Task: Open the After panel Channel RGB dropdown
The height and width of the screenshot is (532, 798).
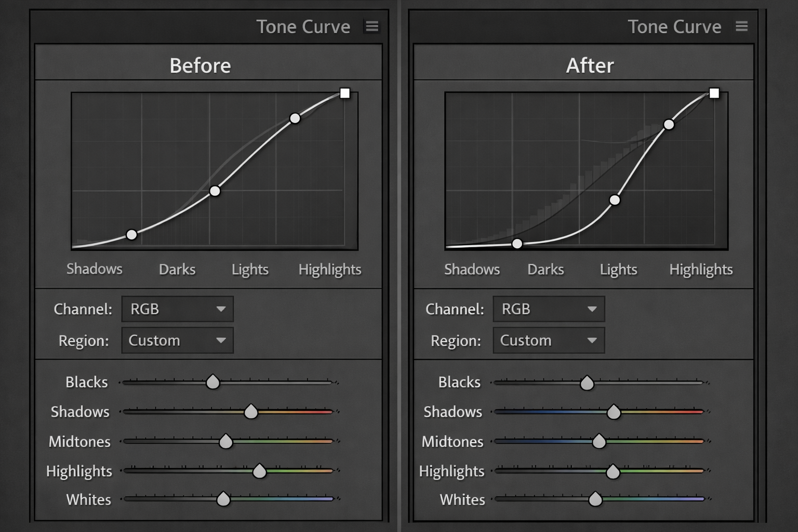Action: point(549,309)
